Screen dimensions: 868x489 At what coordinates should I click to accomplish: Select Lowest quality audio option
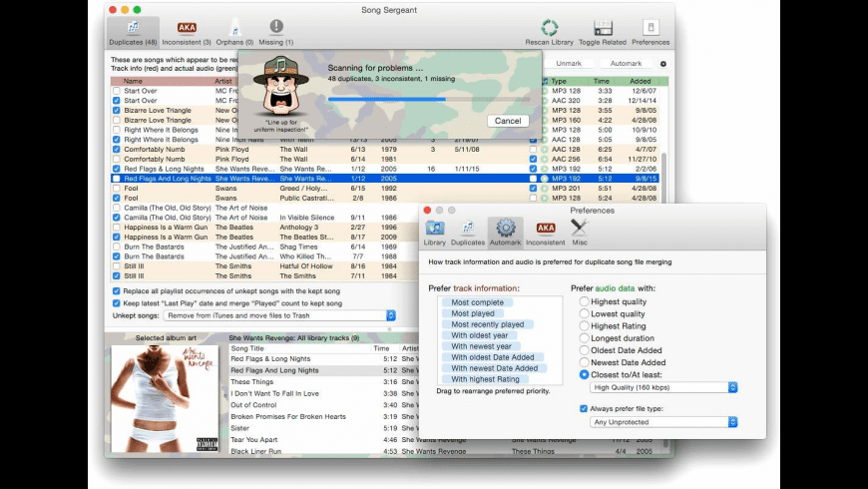584,314
